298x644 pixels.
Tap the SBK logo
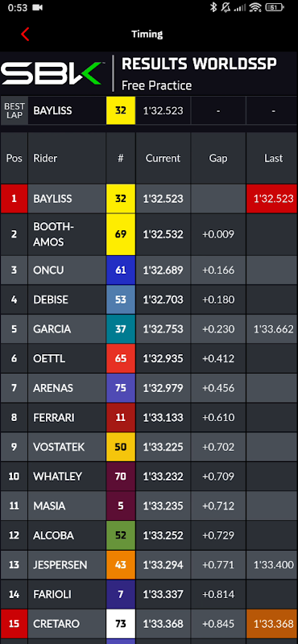coord(51,73)
